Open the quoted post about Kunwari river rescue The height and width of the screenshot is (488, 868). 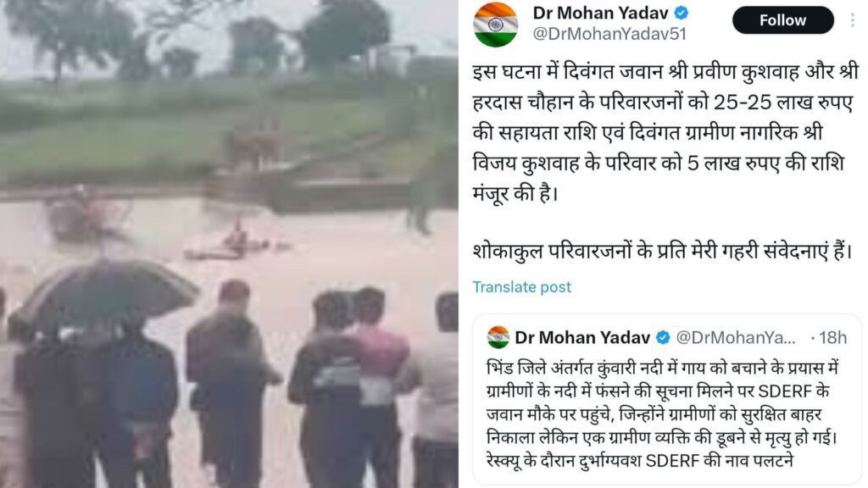click(x=667, y=400)
